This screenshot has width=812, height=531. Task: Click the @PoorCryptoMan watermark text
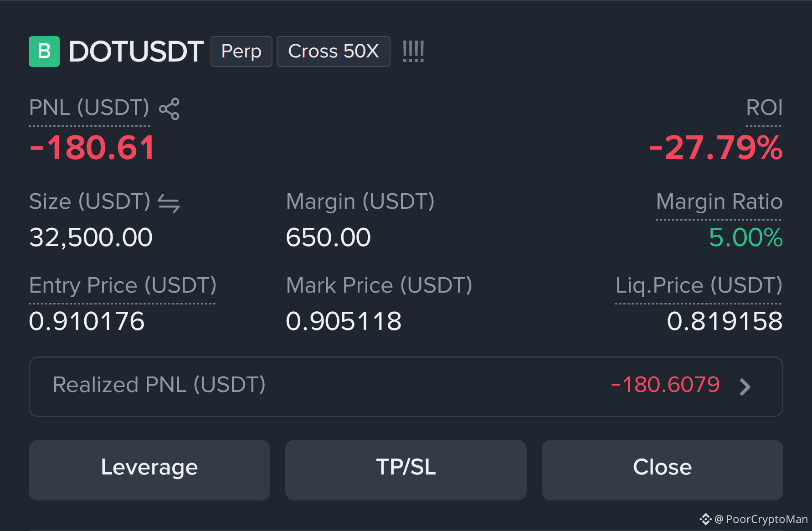click(x=761, y=519)
